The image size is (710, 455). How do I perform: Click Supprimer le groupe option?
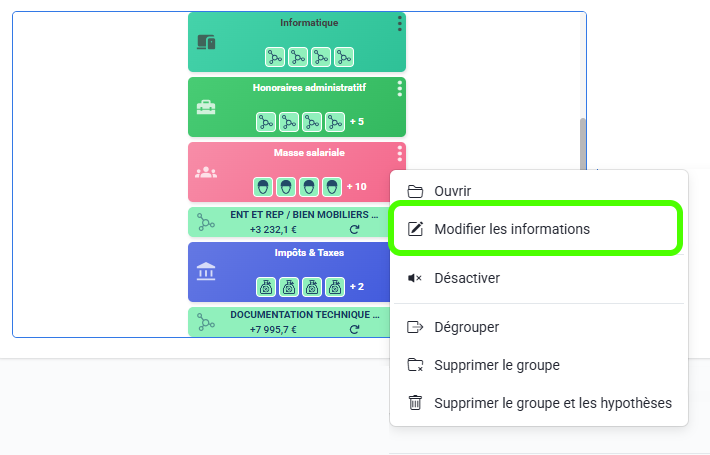496,365
